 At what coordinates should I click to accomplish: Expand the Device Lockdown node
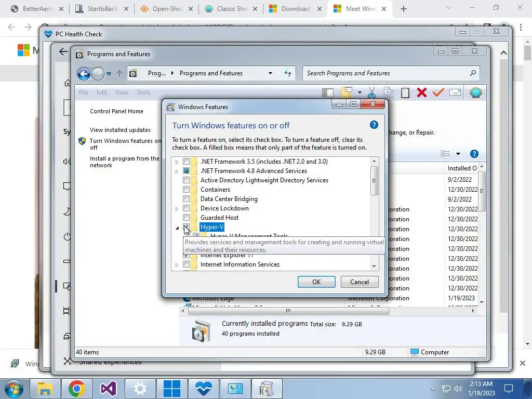[x=177, y=209]
